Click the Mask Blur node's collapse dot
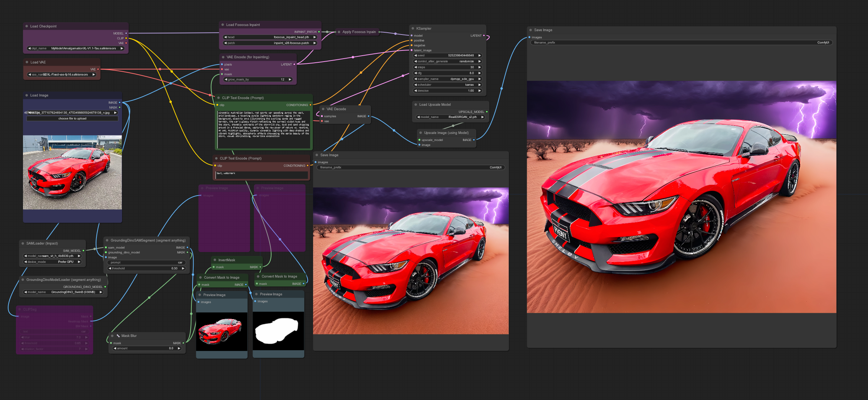Image resolution: width=868 pixels, height=400 pixels. (112, 336)
